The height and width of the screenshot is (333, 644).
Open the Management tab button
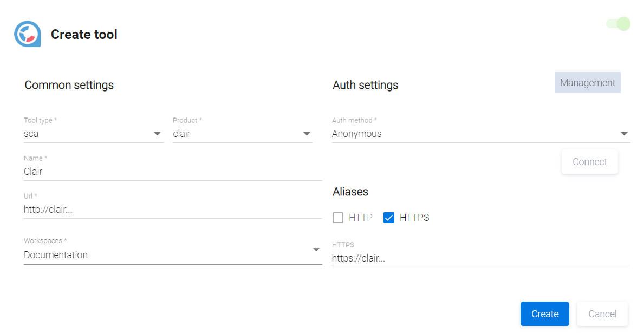point(587,83)
